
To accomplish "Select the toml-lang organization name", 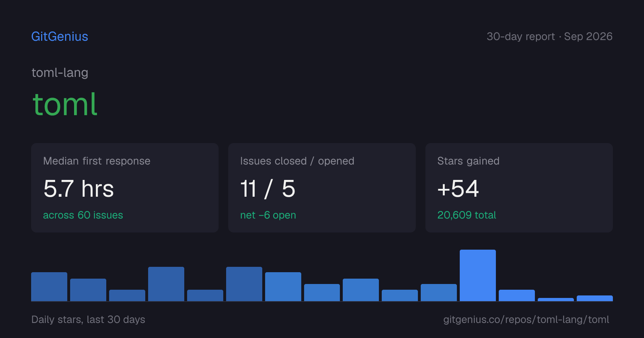I will point(60,73).
